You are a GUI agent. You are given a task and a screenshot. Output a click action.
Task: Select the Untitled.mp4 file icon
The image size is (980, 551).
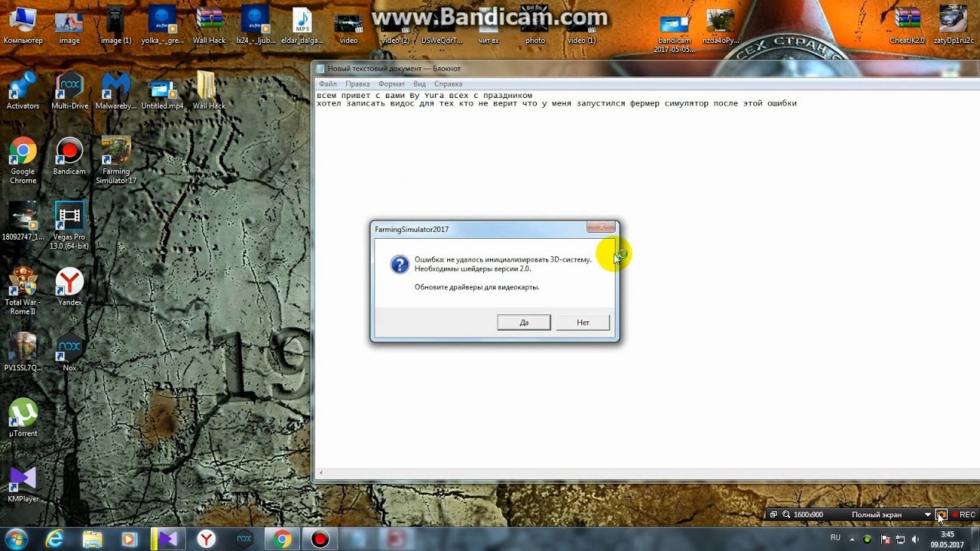click(x=162, y=90)
